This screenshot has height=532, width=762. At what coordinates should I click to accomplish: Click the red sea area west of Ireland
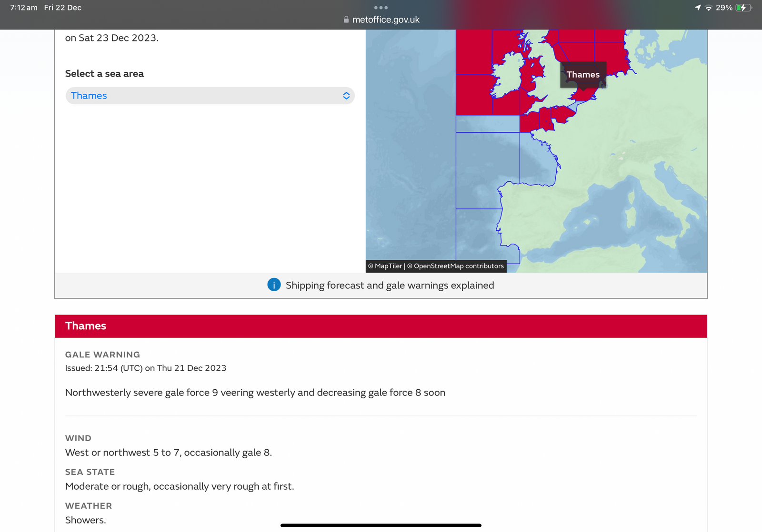(473, 94)
